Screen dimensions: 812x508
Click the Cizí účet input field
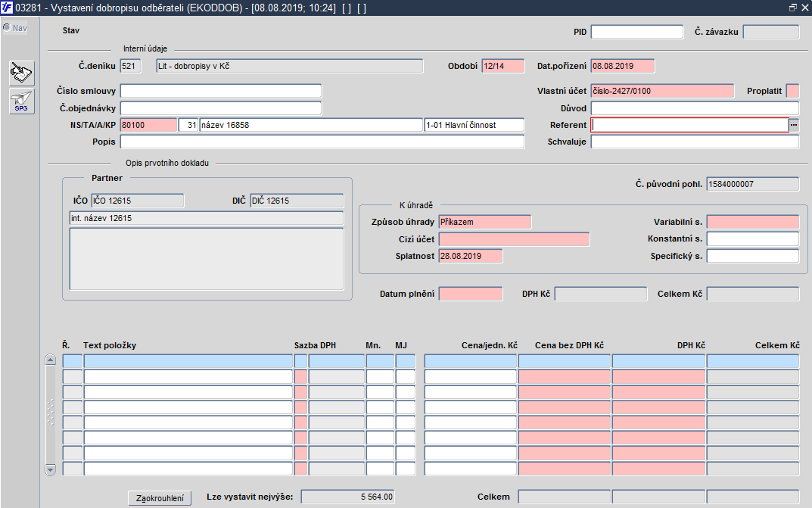click(x=515, y=238)
